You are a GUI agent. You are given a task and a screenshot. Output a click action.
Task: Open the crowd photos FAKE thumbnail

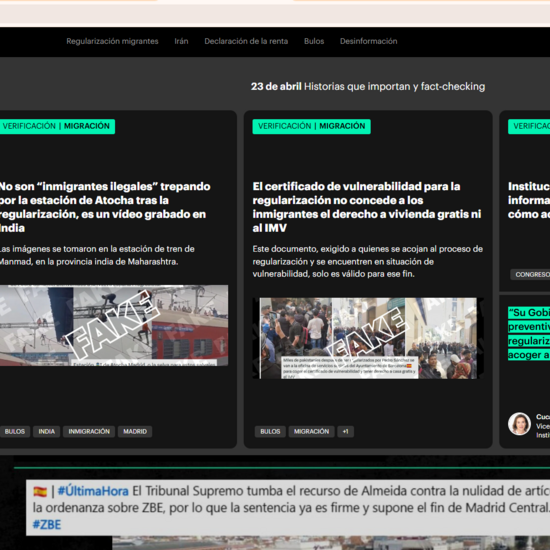pyautogui.click(x=368, y=338)
